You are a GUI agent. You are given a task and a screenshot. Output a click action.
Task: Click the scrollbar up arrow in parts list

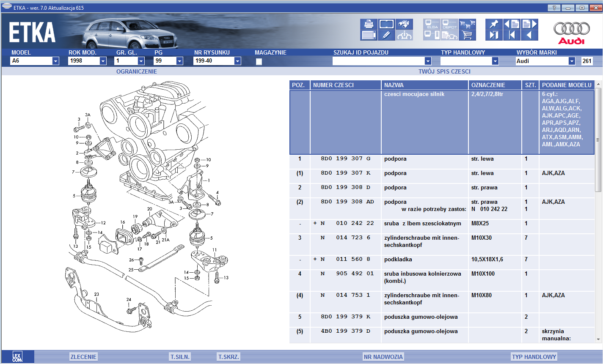tap(598, 84)
